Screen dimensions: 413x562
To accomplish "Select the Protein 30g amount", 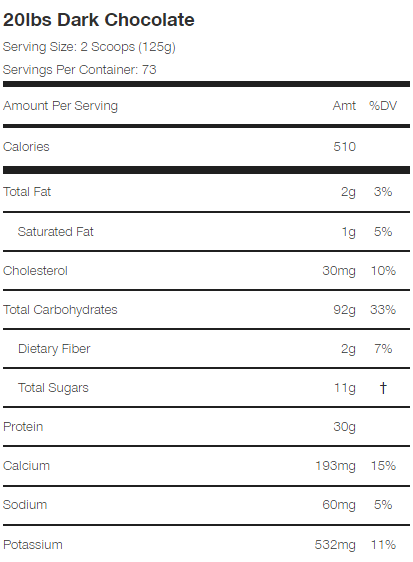I will (x=345, y=427).
